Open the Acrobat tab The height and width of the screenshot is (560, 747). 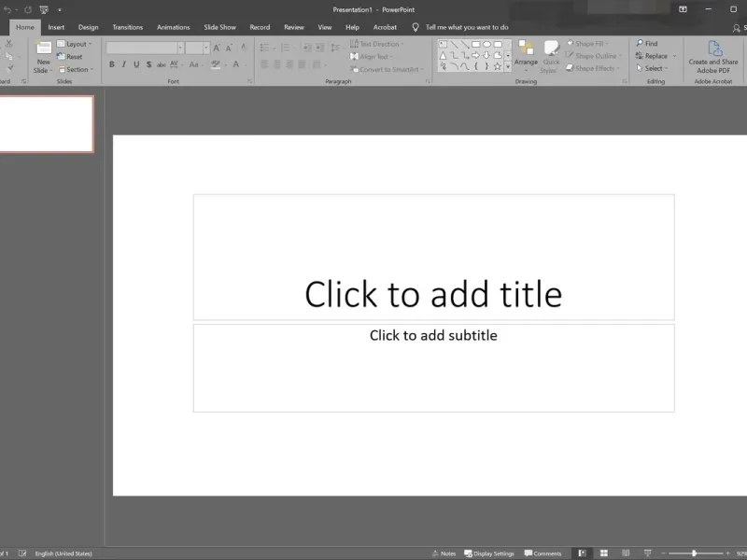385,27
